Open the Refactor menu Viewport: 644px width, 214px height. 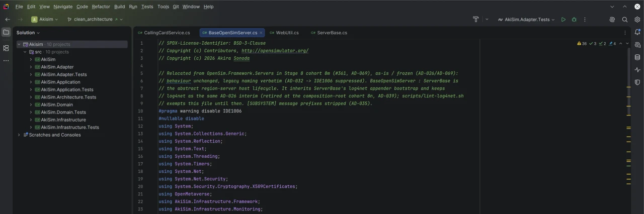101,7
